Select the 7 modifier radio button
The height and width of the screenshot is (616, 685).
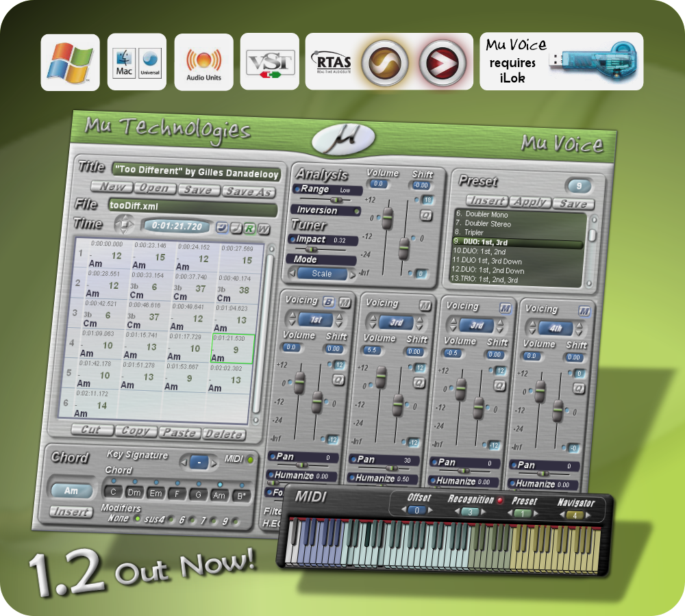[x=213, y=521]
